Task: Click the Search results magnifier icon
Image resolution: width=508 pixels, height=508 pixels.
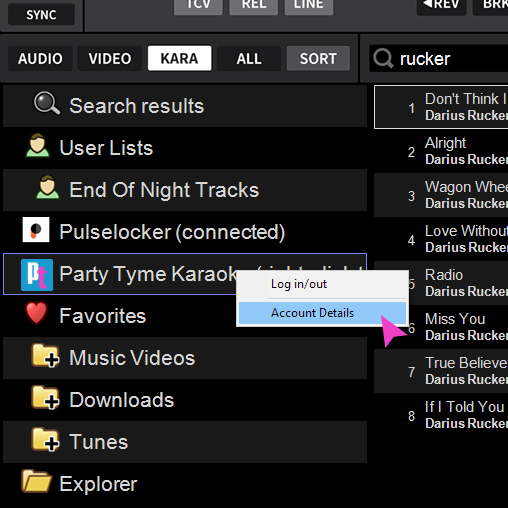Action: [47, 103]
